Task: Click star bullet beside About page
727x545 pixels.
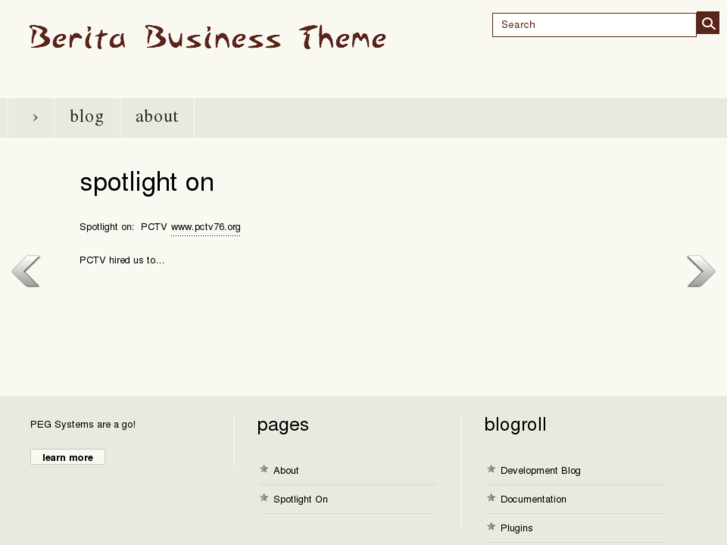Action: 264,469
